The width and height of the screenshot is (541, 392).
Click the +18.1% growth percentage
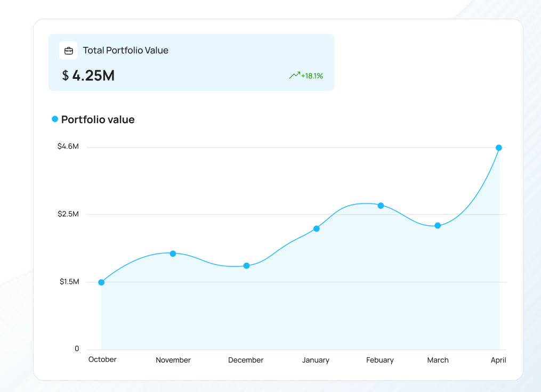(x=312, y=76)
